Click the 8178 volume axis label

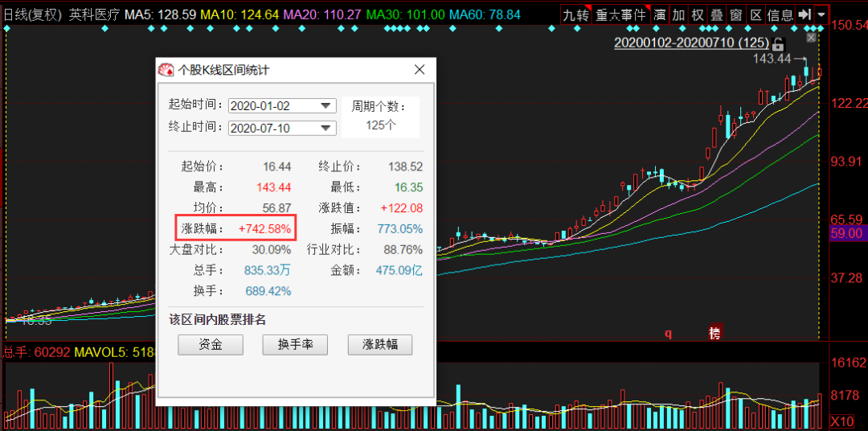coord(845,395)
